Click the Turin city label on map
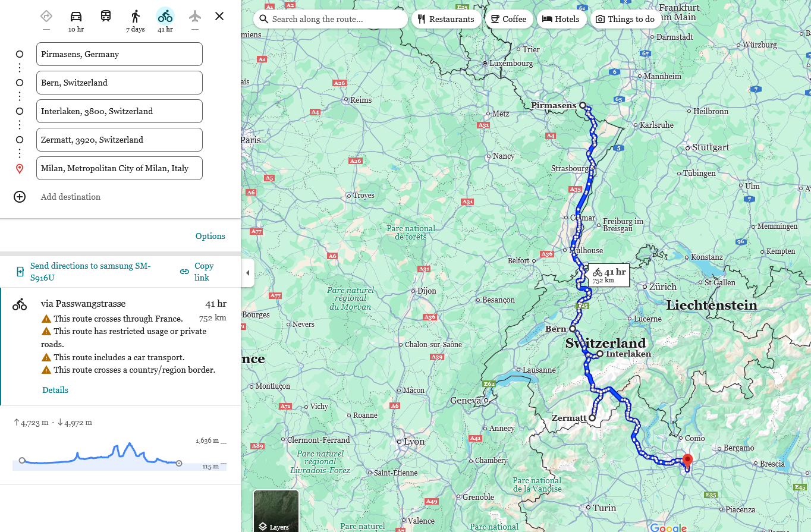 604,508
